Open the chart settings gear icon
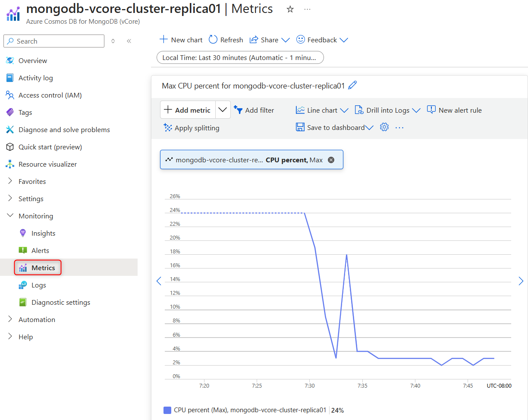The height and width of the screenshot is (420, 528). (x=384, y=127)
